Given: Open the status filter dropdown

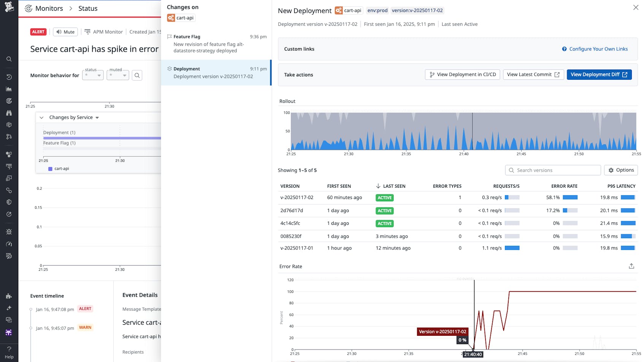Looking at the screenshot, I should [x=92, y=75].
